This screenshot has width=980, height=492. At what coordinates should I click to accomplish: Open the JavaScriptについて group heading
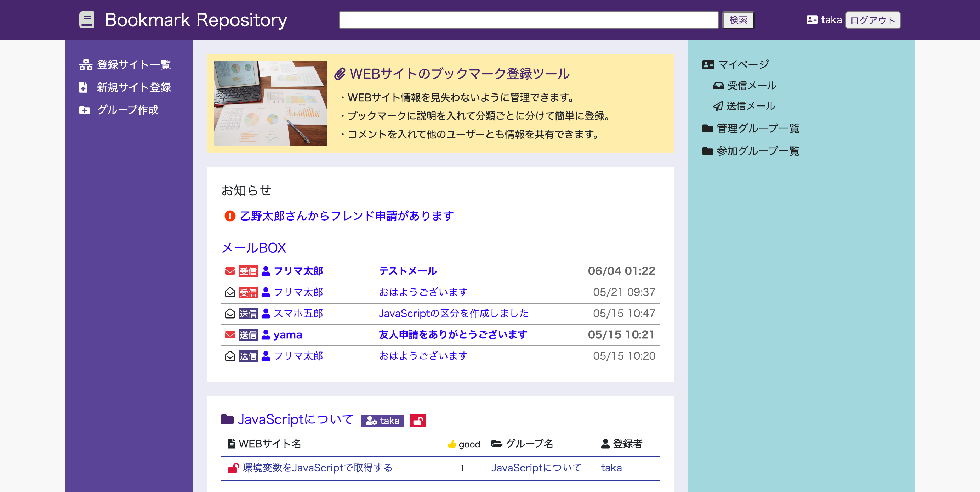pos(295,419)
